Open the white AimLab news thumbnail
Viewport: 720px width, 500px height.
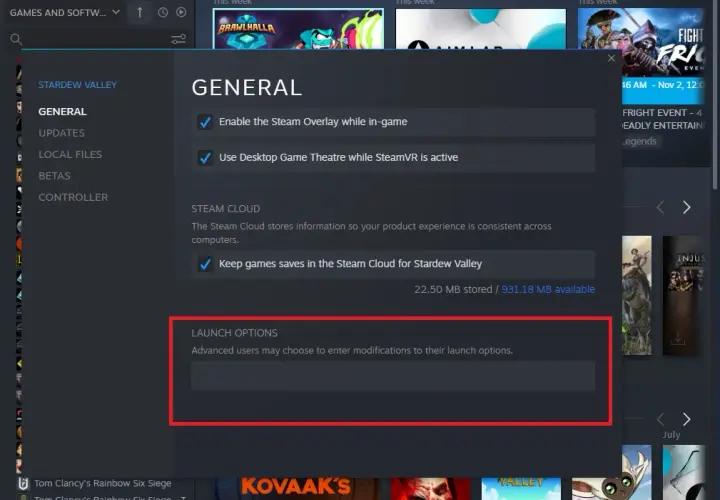481,28
